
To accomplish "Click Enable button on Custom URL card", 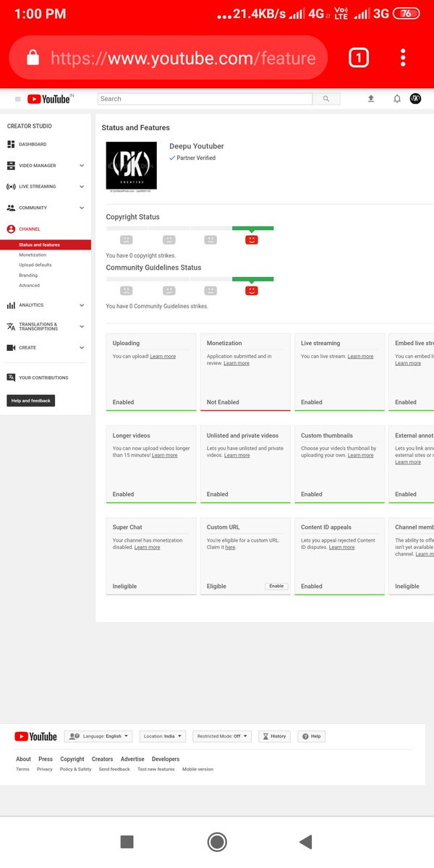I will (277, 586).
